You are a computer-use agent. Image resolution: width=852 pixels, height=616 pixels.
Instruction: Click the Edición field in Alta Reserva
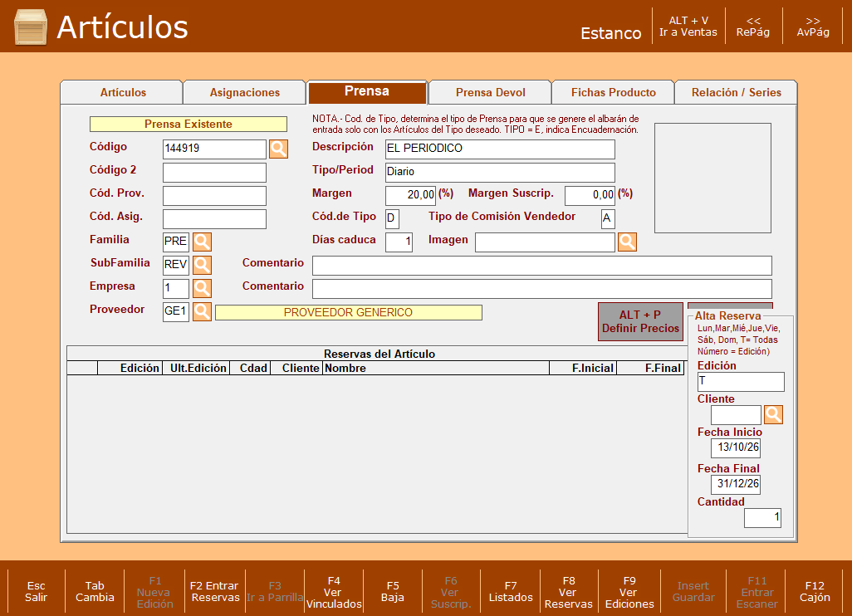[x=741, y=381]
